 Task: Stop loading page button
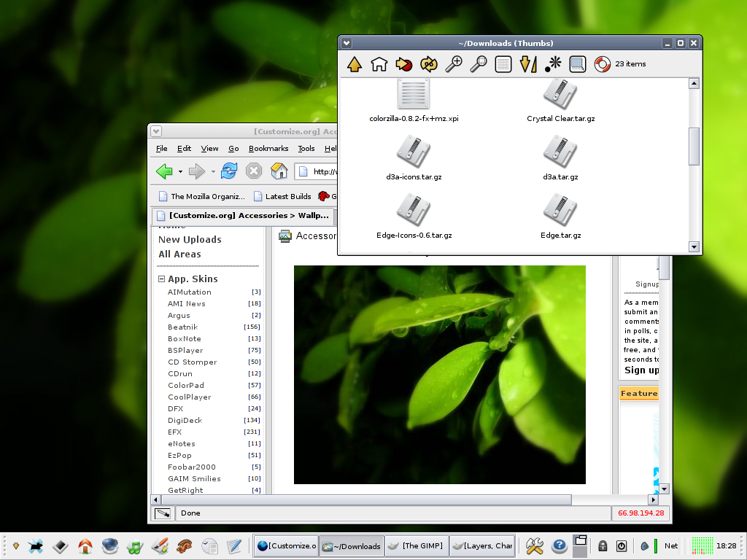coord(254,171)
